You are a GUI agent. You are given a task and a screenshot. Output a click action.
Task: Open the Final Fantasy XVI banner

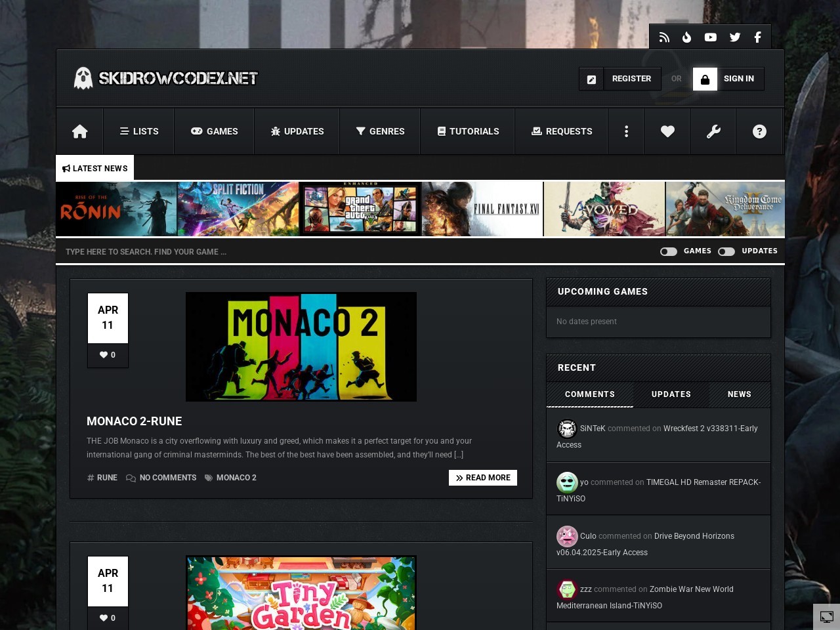coord(482,209)
